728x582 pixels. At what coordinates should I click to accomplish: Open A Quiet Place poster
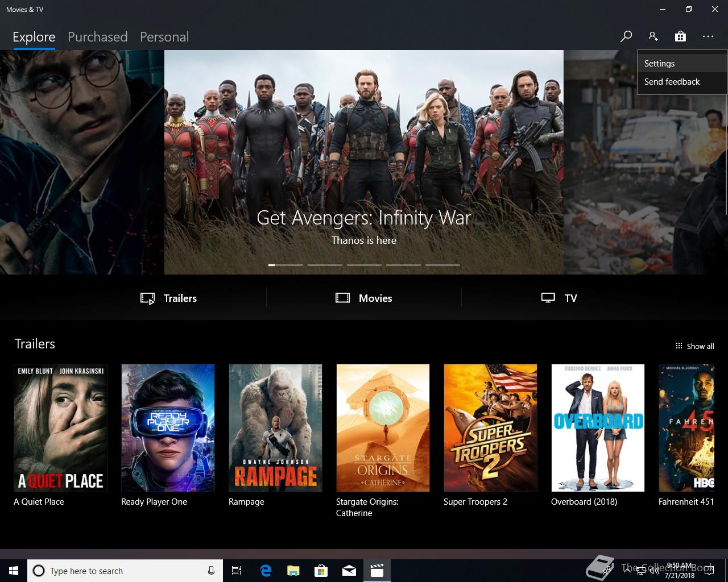pyautogui.click(x=60, y=428)
